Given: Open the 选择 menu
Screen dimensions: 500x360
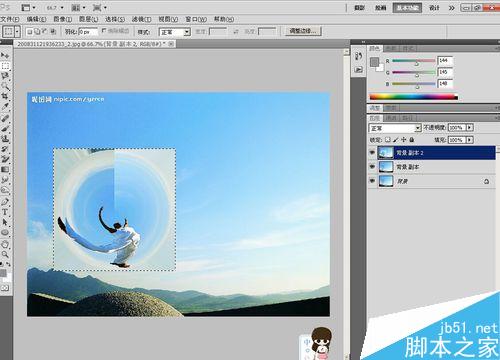Looking at the screenshot, I should click(115, 19).
